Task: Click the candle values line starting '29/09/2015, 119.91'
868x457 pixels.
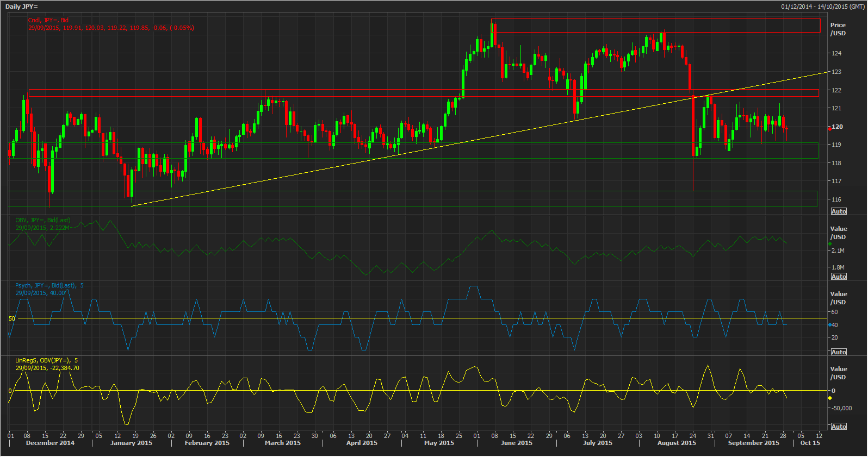Action: click(111, 28)
